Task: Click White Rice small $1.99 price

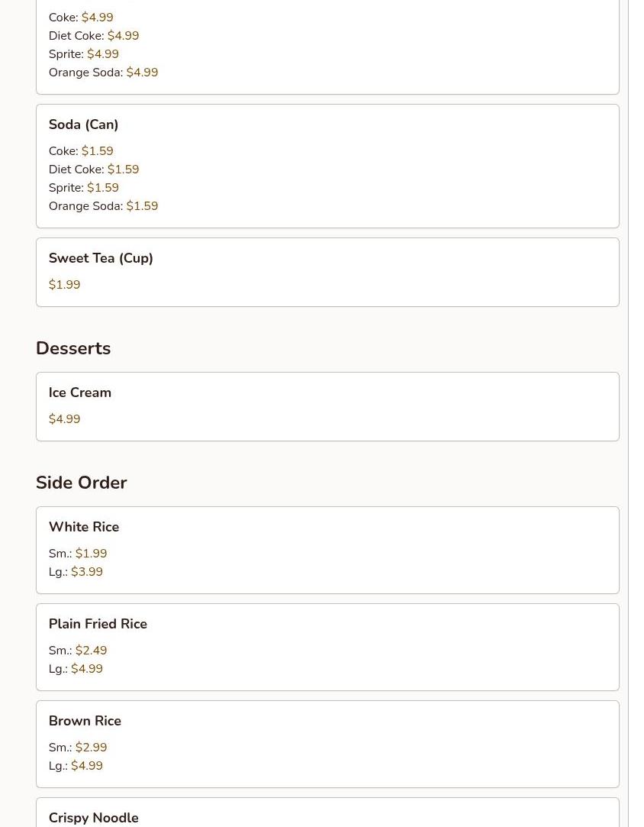Action: pos(91,554)
